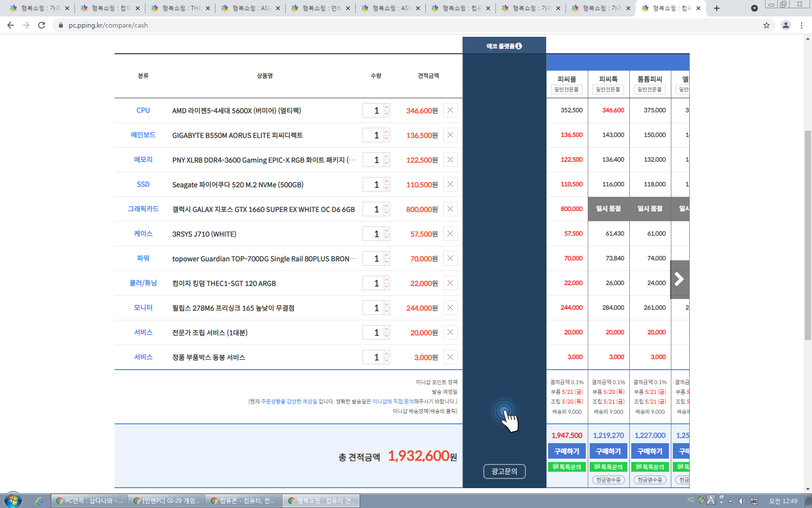Click 피씨몰 total price 1,947,500

(567, 435)
